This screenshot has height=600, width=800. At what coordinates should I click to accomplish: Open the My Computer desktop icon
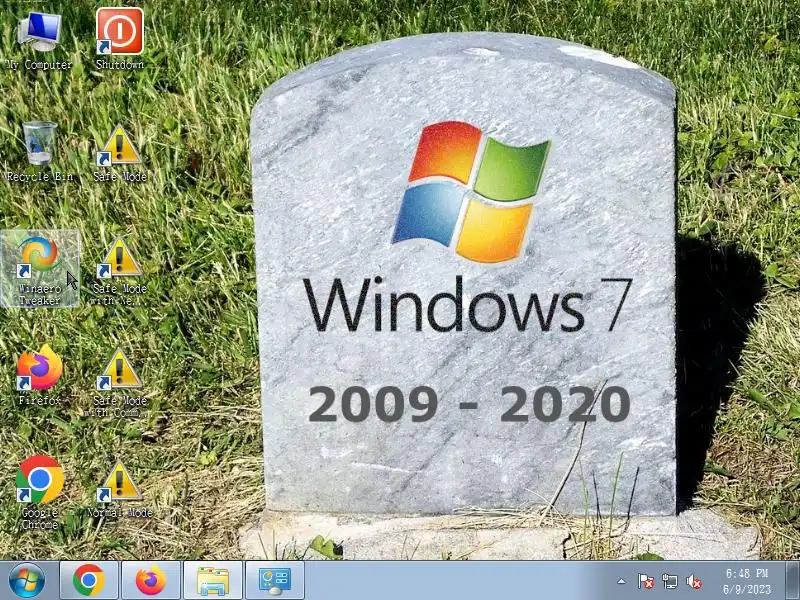(40, 40)
